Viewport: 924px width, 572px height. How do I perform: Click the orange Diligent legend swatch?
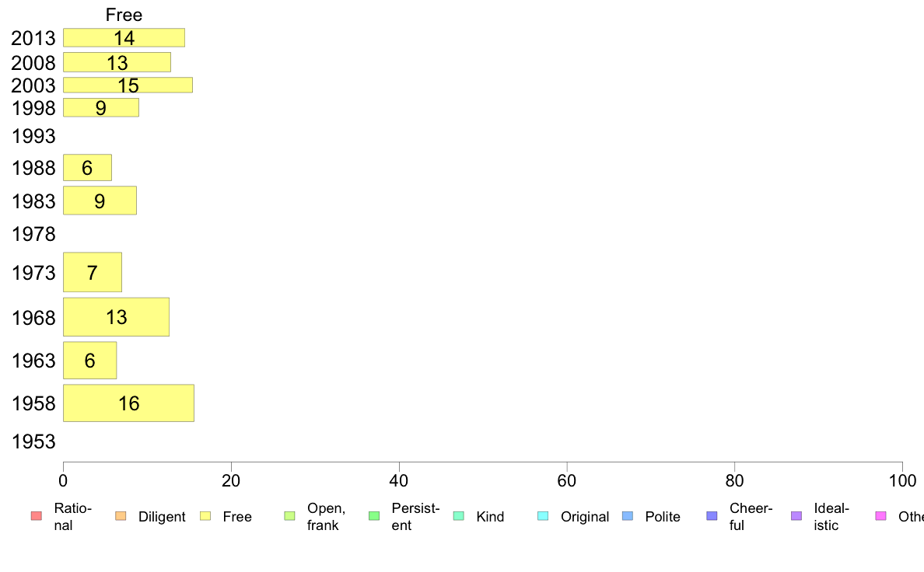pos(121,516)
